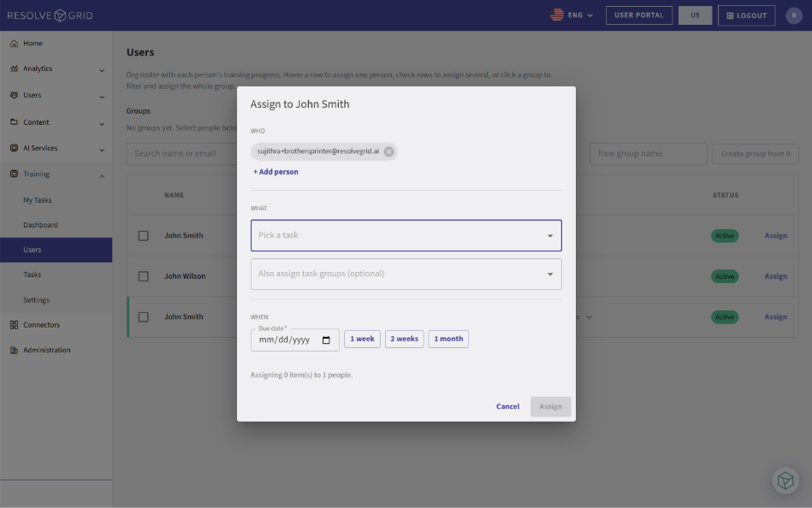
Task: Expand the Content menu chevron
Action: pyautogui.click(x=102, y=124)
